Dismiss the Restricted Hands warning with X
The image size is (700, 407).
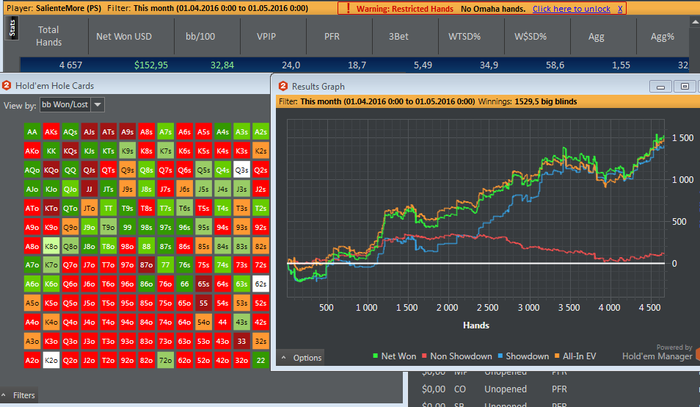coord(620,8)
